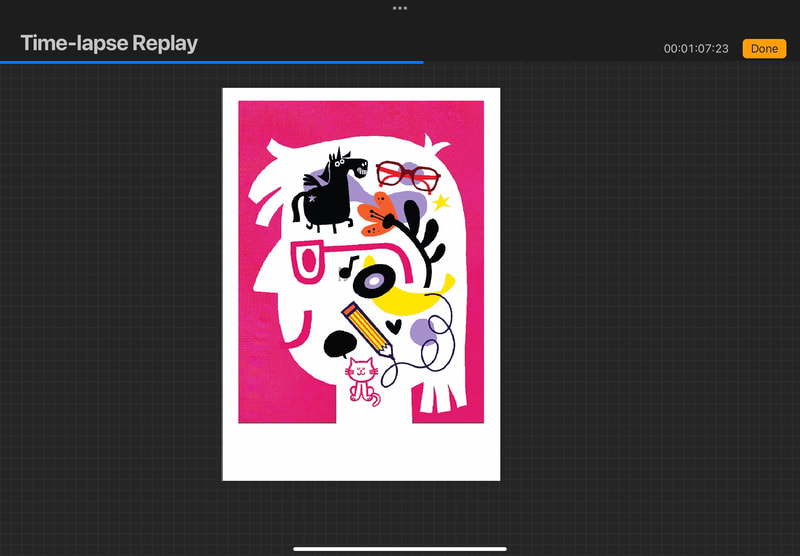This screenshot has width=800, height=556.
Task: Tap the home indicator bar
Action: (400, 548)
